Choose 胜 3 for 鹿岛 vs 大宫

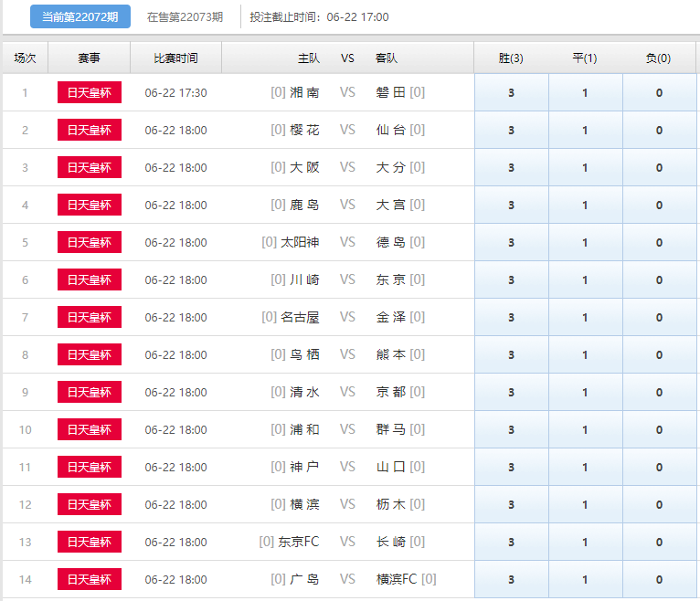pyautogui.click(x=512, y=206)
